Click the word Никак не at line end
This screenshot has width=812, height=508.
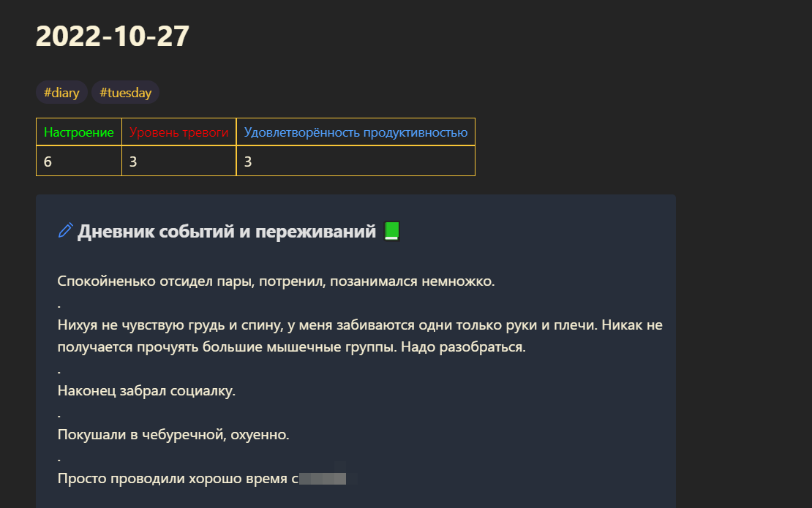point(632,325)
